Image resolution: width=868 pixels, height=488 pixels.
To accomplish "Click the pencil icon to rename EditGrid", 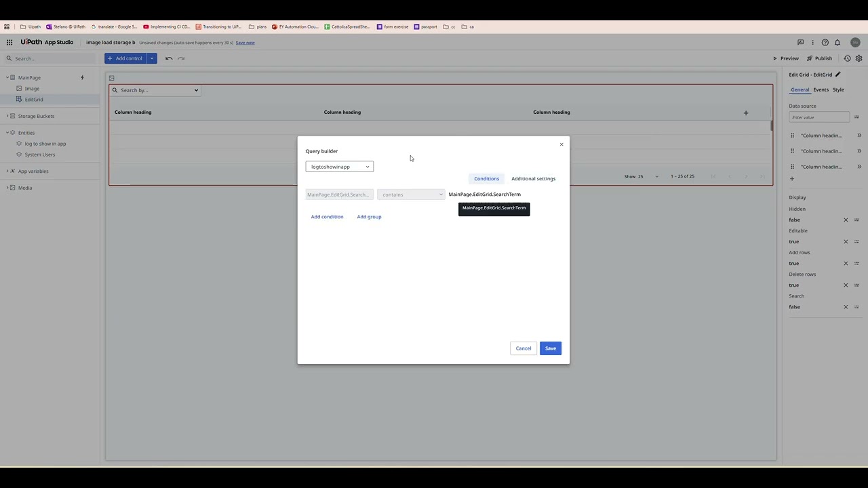I will pos(838,75).
